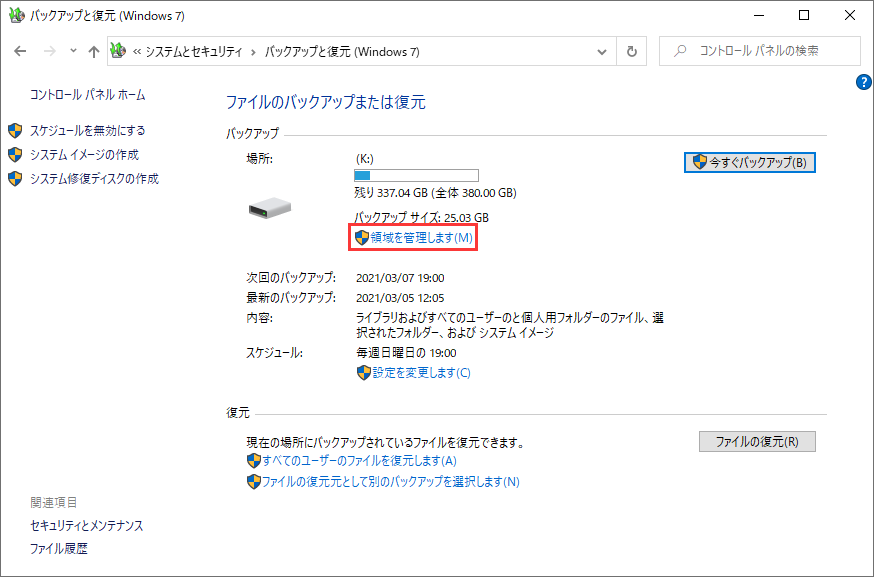Click the blue help question mark icon

click(864, 83)
